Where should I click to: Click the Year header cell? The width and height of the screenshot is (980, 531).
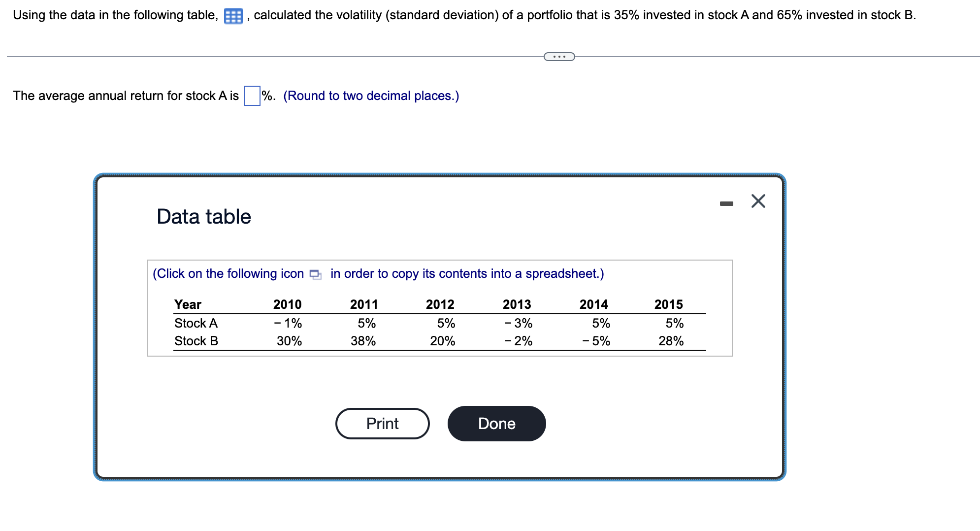pos(187,304)
